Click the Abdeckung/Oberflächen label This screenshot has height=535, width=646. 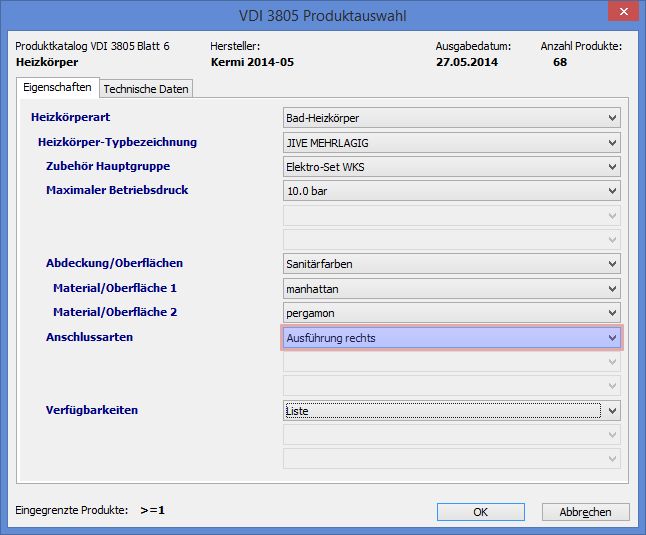click(115, 263)
